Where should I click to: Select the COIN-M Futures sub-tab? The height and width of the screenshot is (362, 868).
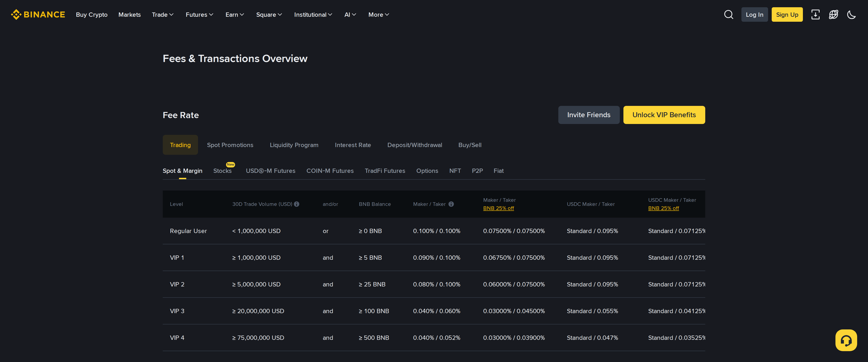click(330, 171)
